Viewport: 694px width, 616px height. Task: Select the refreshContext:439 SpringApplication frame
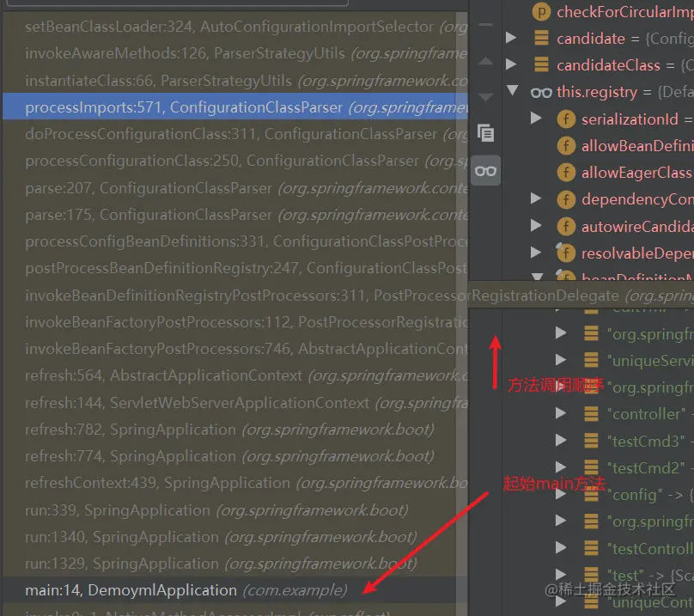coord(235,483)
